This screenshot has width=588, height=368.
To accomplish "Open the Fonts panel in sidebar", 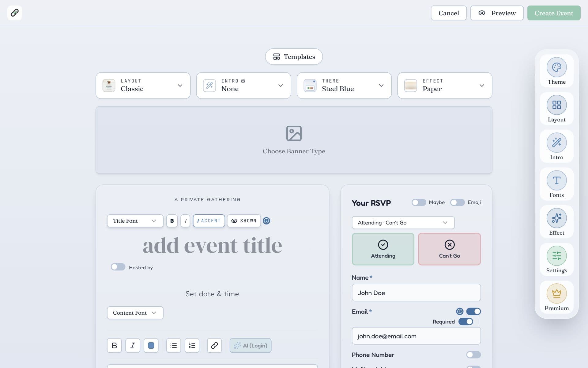I will 556,184.
